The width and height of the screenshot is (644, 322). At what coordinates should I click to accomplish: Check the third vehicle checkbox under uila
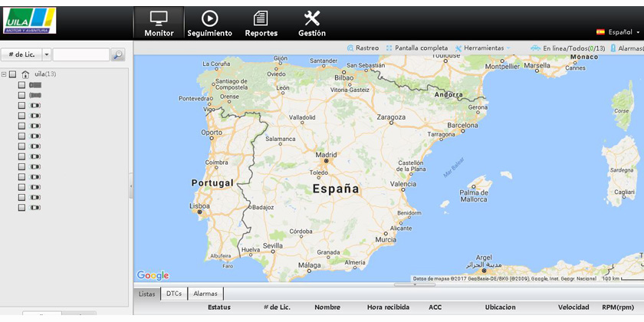point(21,106)
